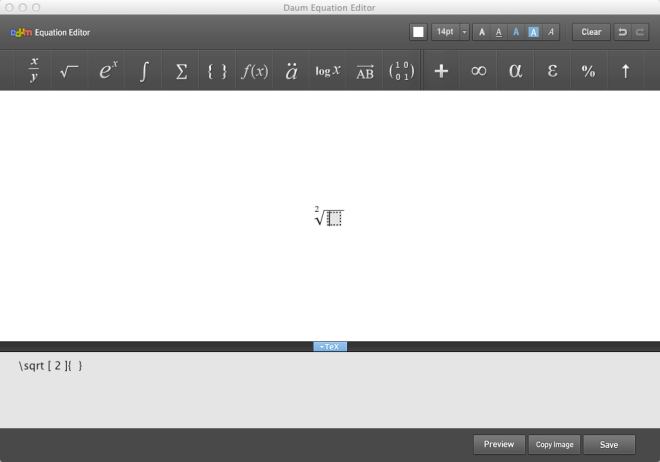
Task: Open the matrix templates menu
Action: click(402, 70)
